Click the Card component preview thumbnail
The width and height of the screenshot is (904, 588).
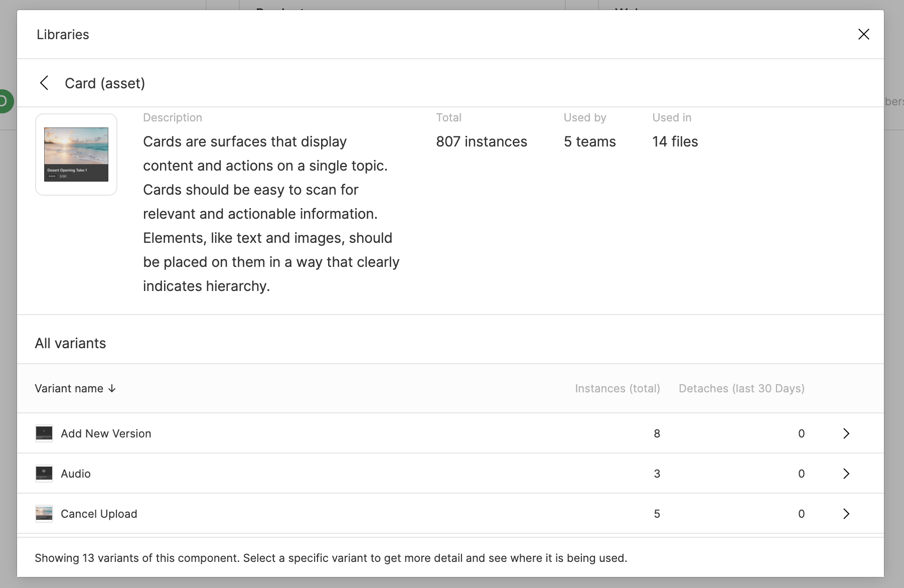coord(76,155)
